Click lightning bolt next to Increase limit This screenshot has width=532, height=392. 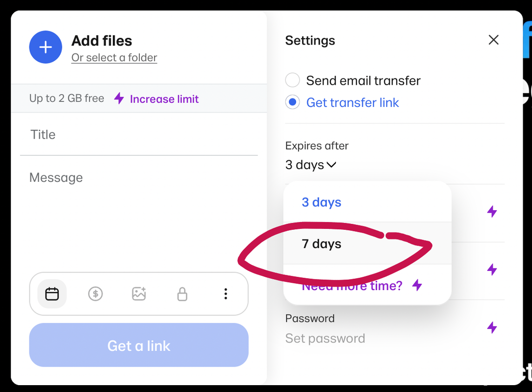point(119,98)
